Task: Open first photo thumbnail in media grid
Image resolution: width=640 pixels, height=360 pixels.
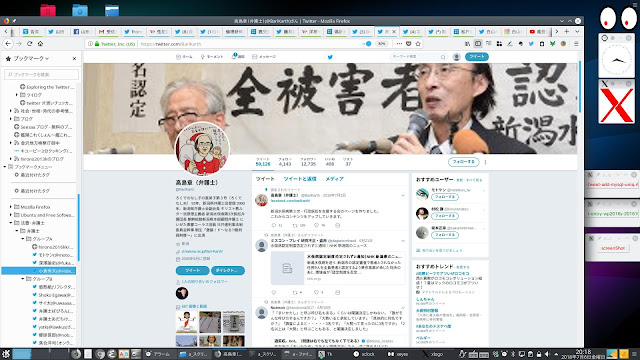Action: pyautogui.click(x=187, y=322)
